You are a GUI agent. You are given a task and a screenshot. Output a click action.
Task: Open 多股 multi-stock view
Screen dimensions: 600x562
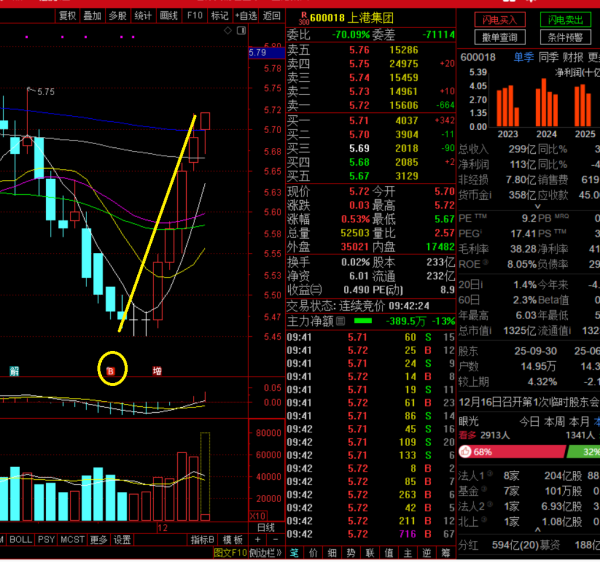pos(118,16)
